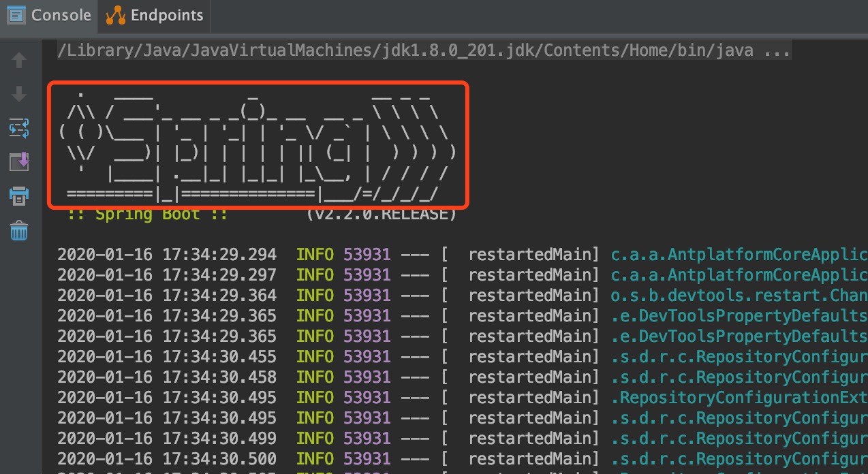Click the '(v2.2.0.RELEASE)' version text
868x474 pixels.
(x=381, y=214)
